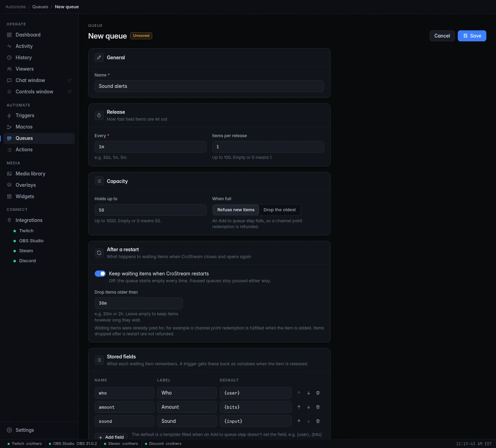Delete the 'who' stored field
The width and height of the screenshot is (496, 448).
(x=318, y=393)
